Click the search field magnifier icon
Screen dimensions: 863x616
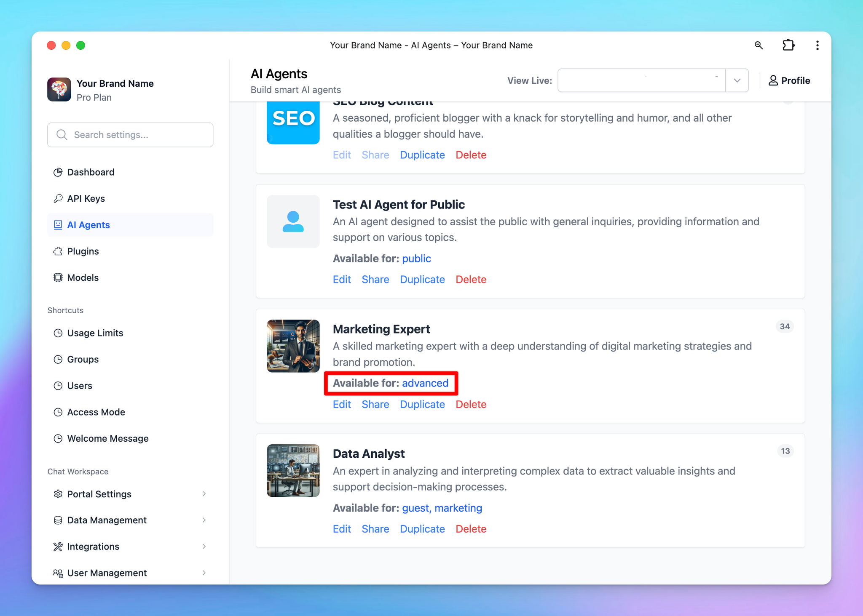[x=62, y=135]
